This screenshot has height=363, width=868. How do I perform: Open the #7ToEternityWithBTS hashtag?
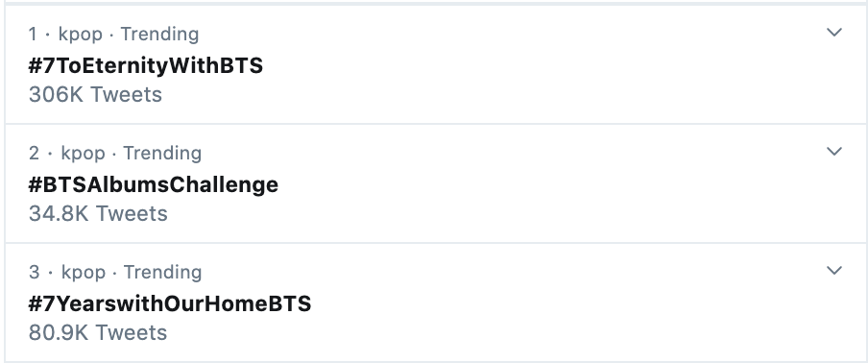coord(146,66)
